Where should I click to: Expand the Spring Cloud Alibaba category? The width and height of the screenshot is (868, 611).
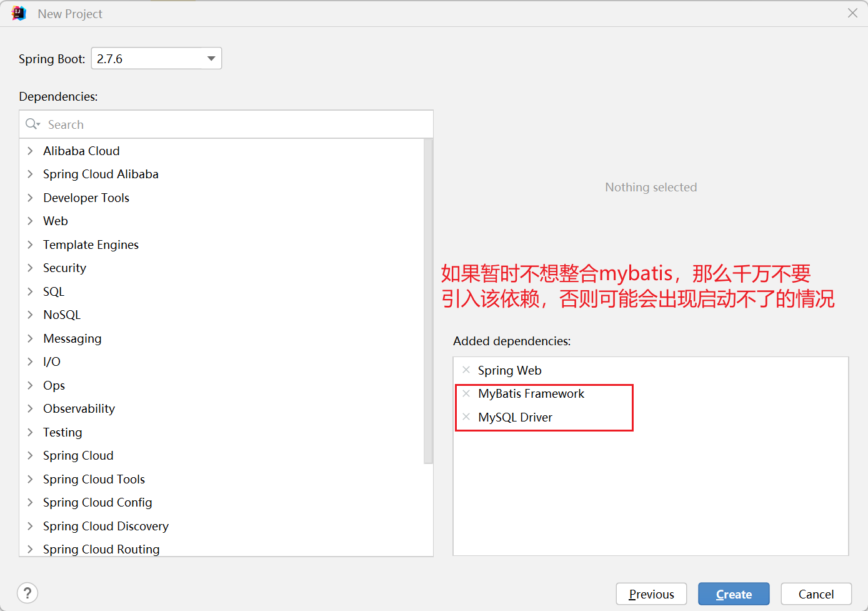point(30,174)
